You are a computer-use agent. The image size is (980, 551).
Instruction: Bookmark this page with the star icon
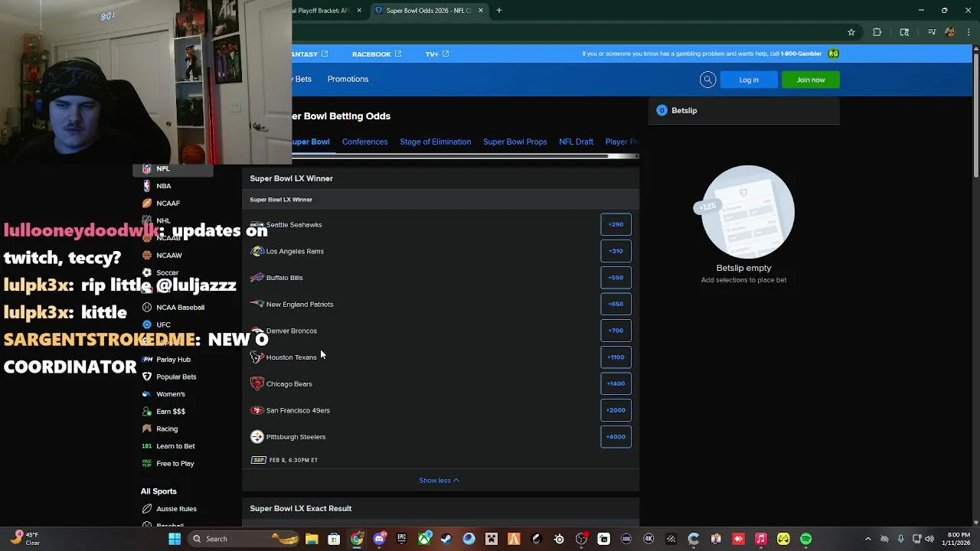coord(851,32)
